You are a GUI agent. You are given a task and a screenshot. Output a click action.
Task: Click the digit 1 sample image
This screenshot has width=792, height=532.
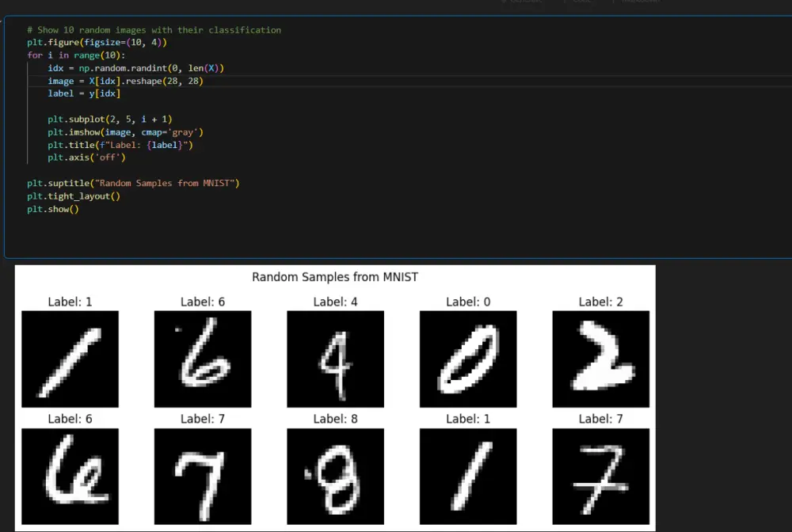[x=70, y=359]
